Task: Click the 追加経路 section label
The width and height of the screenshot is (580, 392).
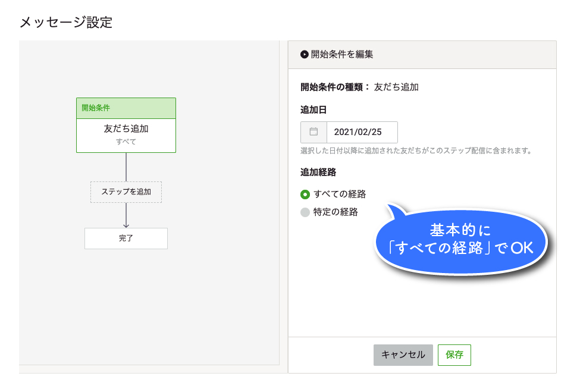Action: pos(318,173)
